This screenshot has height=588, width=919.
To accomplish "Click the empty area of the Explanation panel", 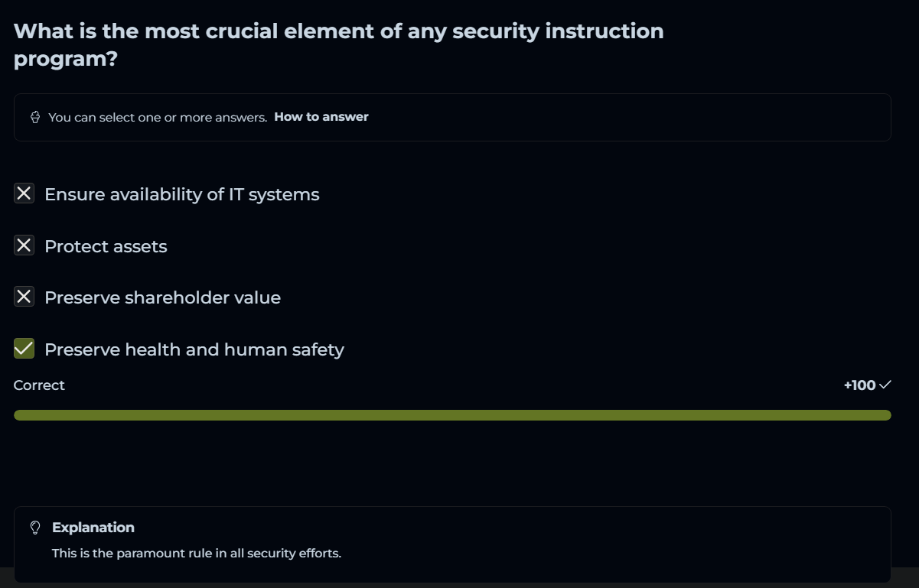I will (612, 543).
